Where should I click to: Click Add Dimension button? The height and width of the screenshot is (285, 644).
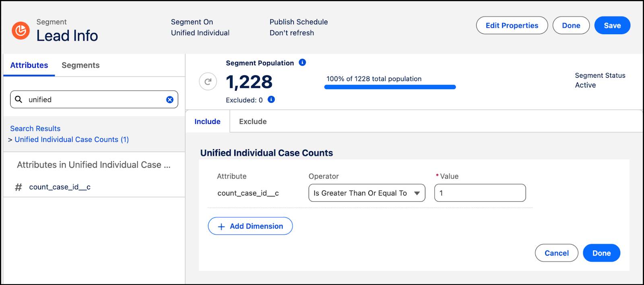coord(250,226)
